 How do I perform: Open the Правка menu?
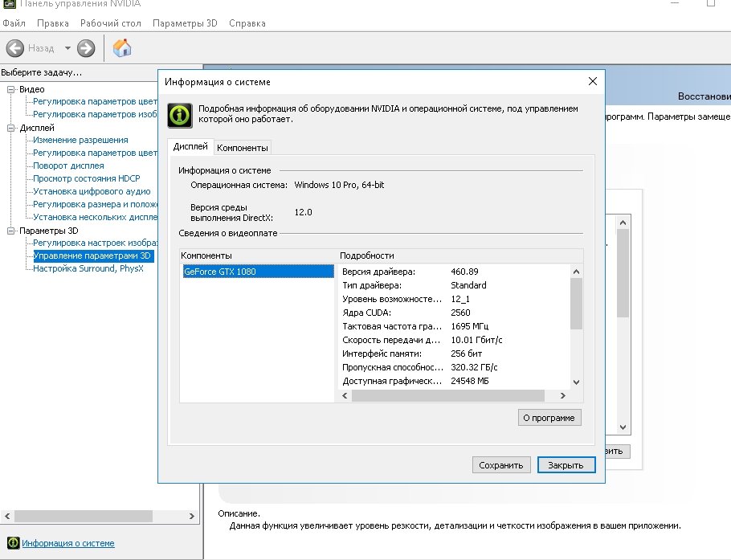(53, 23)
